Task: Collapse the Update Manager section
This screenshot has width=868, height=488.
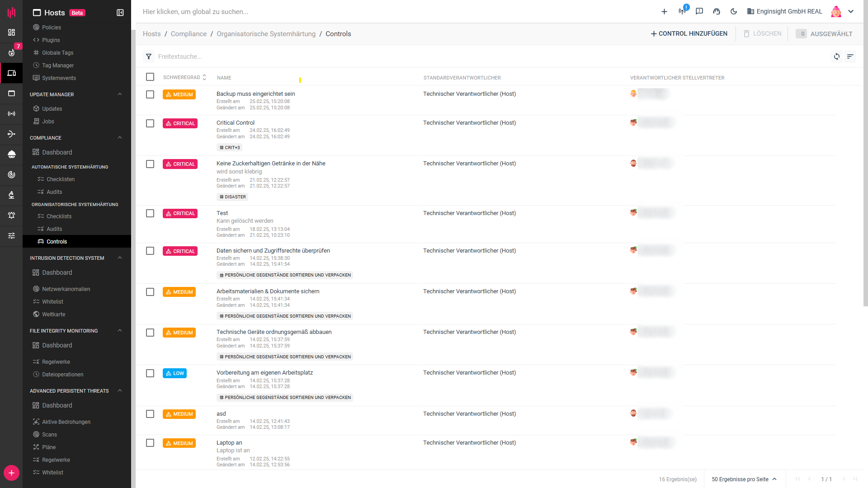Action: 120,94
